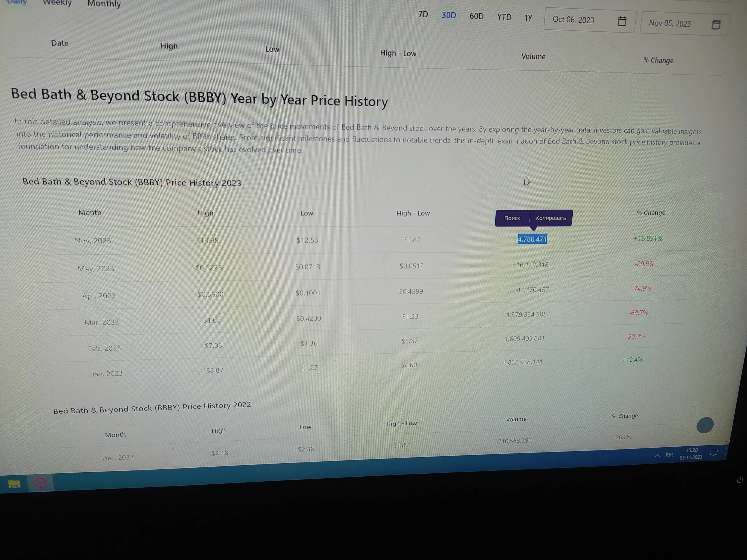The height and width of the screenshot is (560, 747).
Task: Click the +12.4% change value
Action: pos(632,360)
